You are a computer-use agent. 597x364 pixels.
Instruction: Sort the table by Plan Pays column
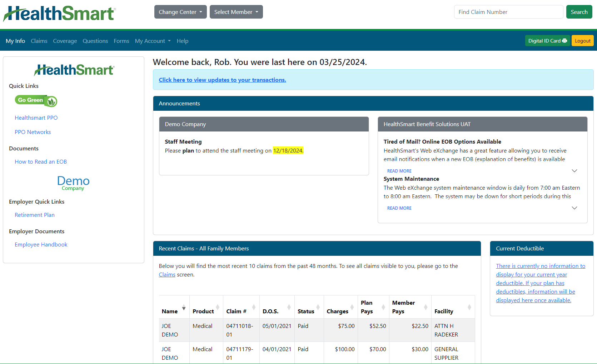[373, 307]
